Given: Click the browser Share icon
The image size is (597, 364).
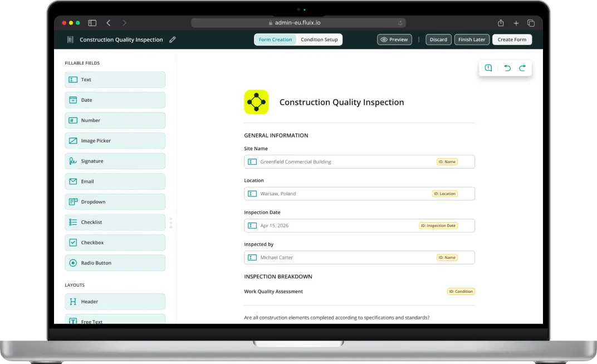Looking at the screenshot, I should 501,23.
